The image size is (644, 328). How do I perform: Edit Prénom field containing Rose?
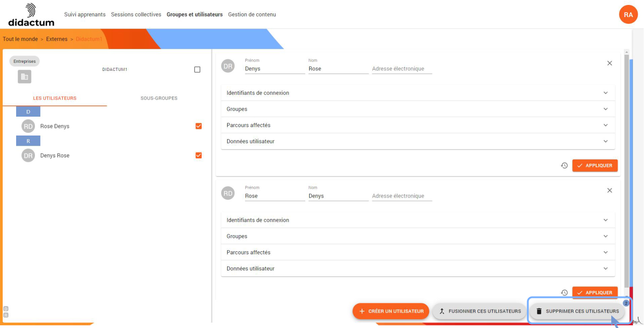(275, 196)
